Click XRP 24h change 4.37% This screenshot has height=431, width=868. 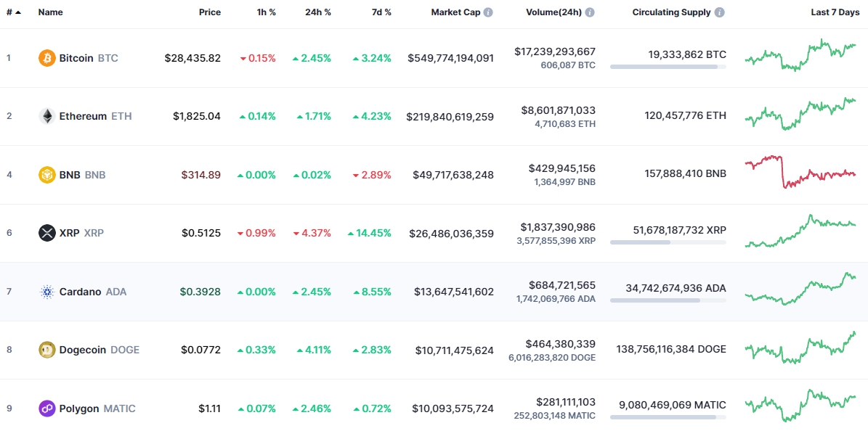coord(312,233)
